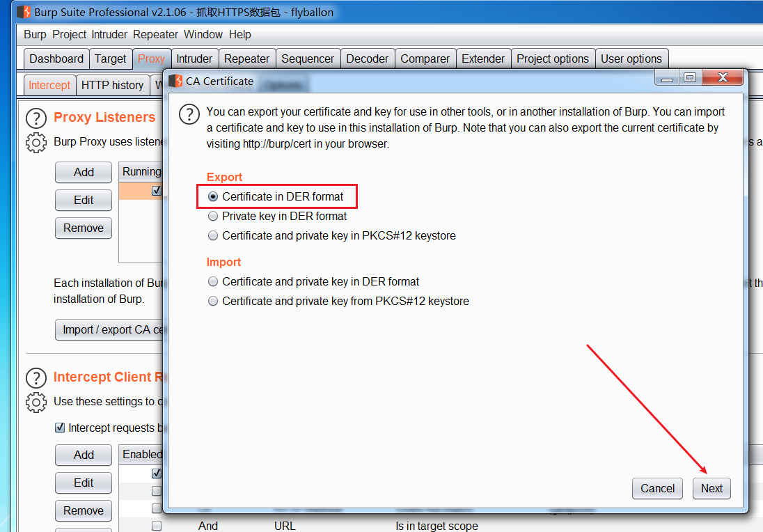This screenshot has width=763, height=532.
Task: Click the Export section heading
Action: 224,177
